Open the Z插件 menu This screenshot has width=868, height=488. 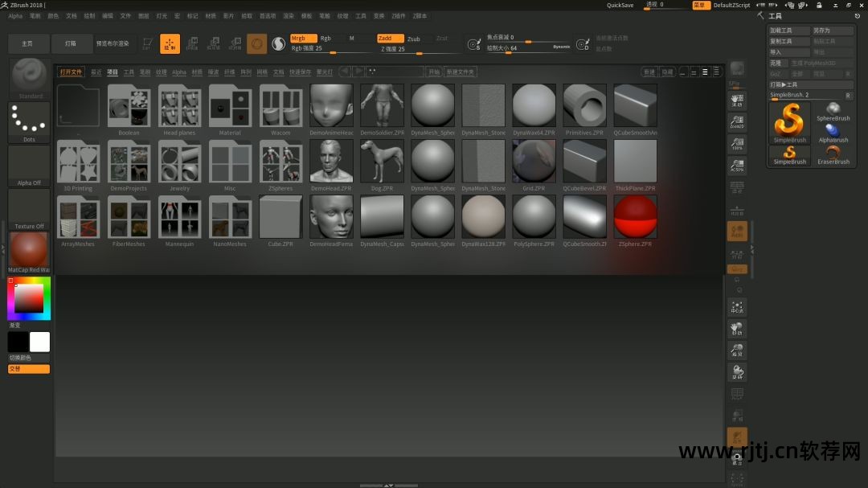pyautogui.click(x=399, y=16)
